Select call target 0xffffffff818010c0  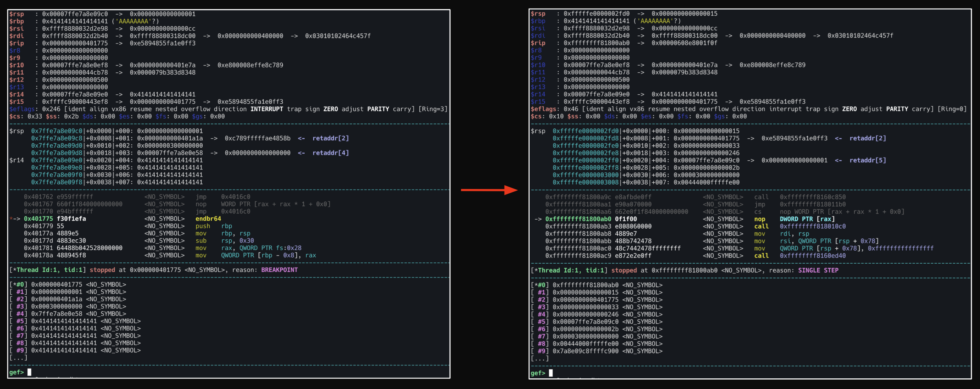point(813,227)
